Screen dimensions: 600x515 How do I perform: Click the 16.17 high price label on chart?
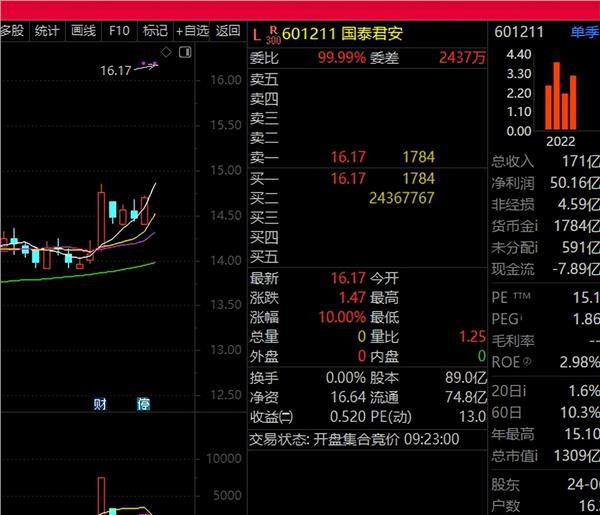click(x=116, y=71)
